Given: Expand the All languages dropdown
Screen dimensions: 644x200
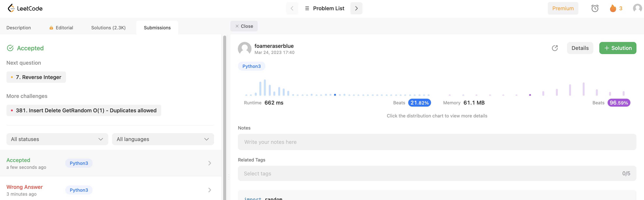Looking at the screenshot, I should click(x=163, y=139).
